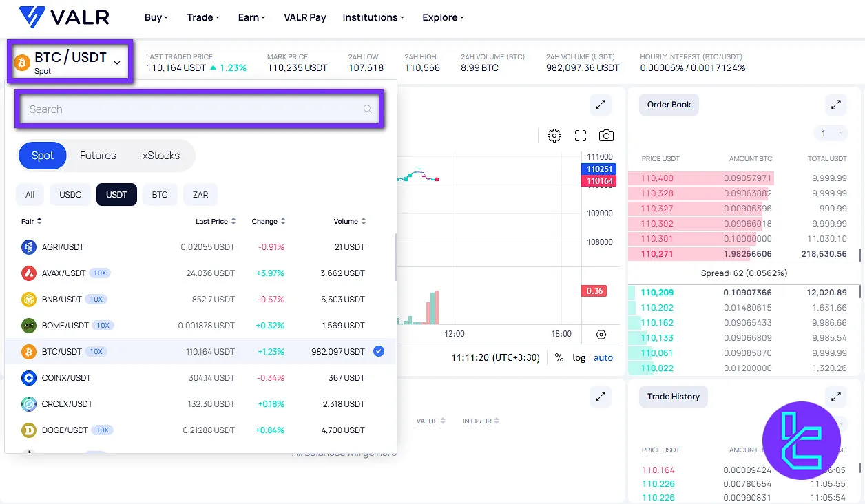
Task: Open the Buy menu
Action: click(x=156, y=17)
